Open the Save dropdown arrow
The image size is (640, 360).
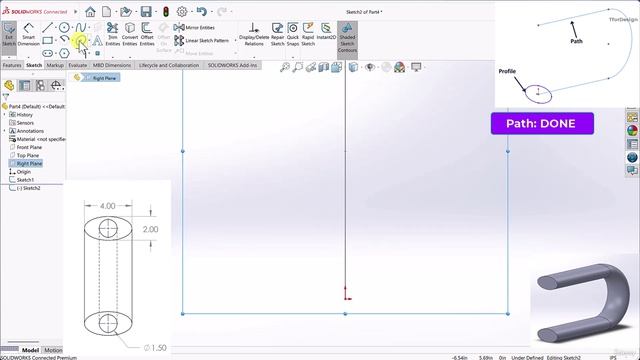pos(156,12)
